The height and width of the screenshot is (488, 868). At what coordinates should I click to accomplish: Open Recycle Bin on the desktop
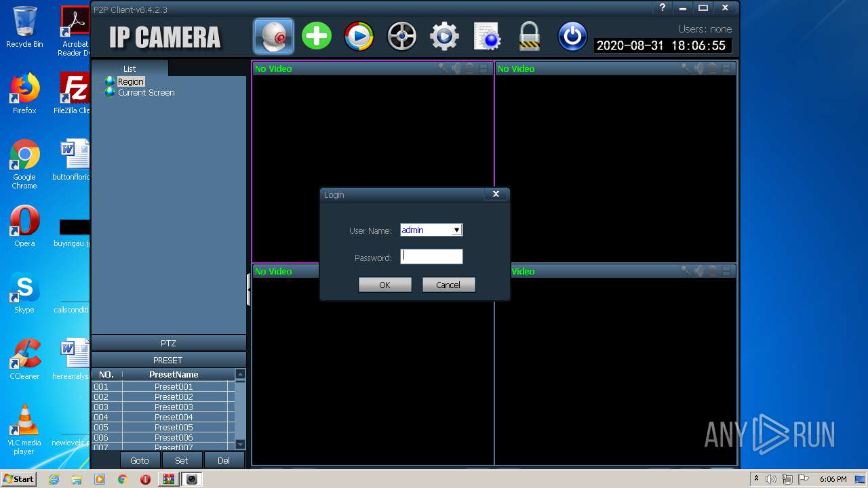(x=24, y=27)
